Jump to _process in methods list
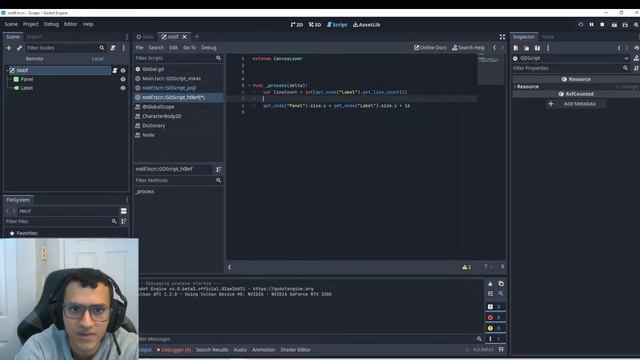Viewport: 640px width, 360px height. click(145, 191)
